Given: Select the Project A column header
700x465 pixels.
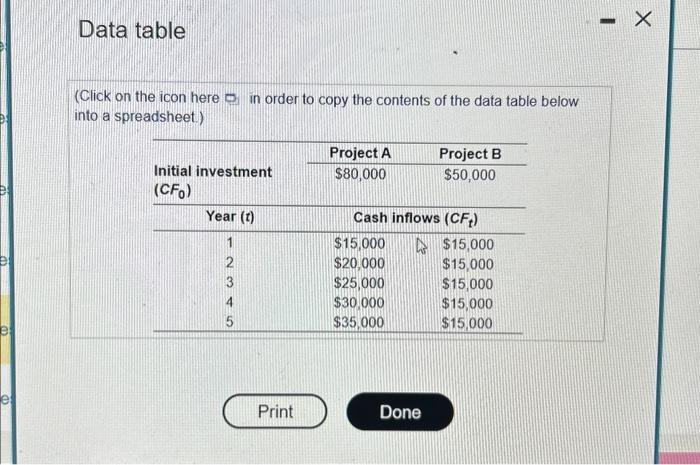Looking at the screenshot, I should coord(360,153).
